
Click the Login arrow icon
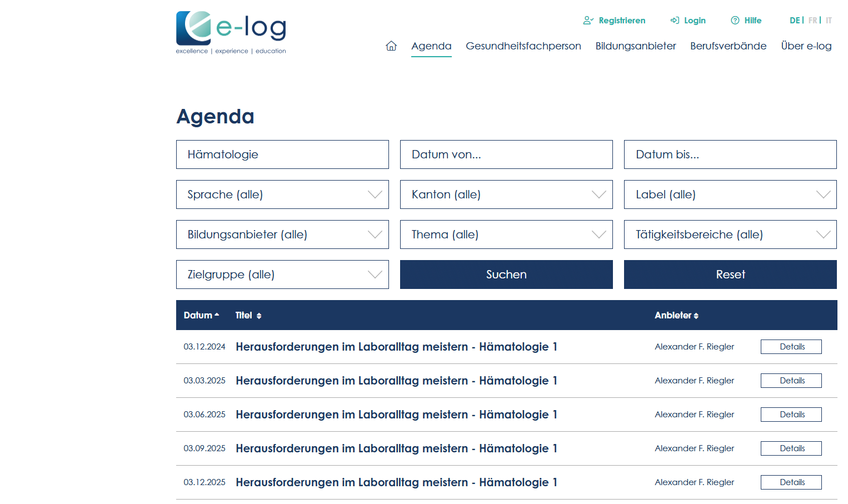point(674,20)
